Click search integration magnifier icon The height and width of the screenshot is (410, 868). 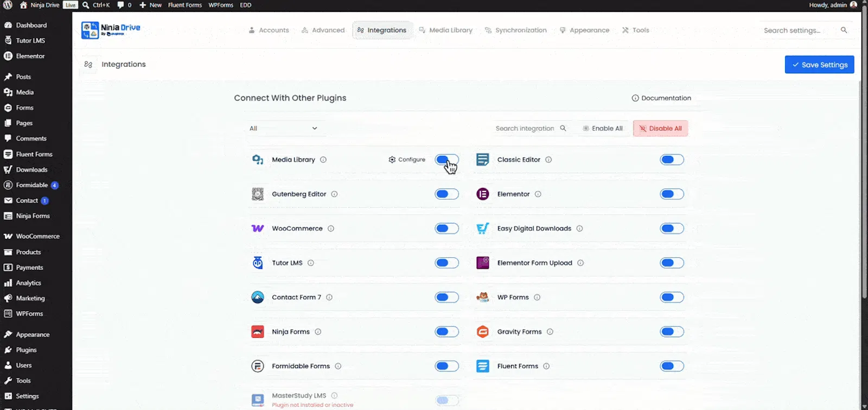click(x=563, y=128)
